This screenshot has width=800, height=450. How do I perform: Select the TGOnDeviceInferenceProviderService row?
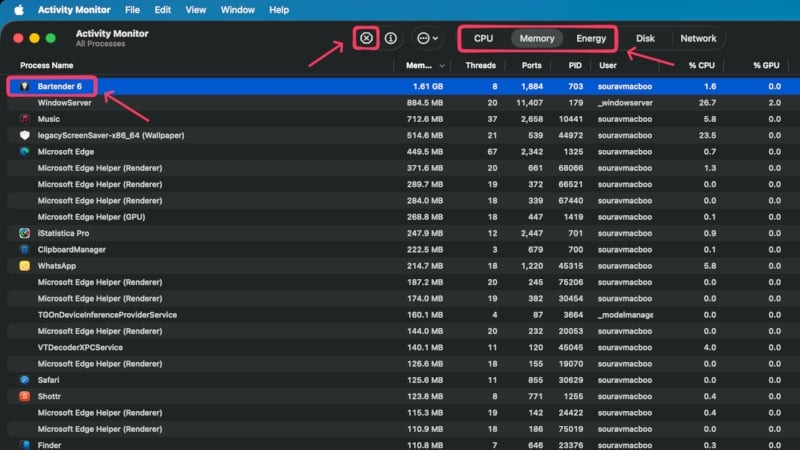tap(403, 315)
